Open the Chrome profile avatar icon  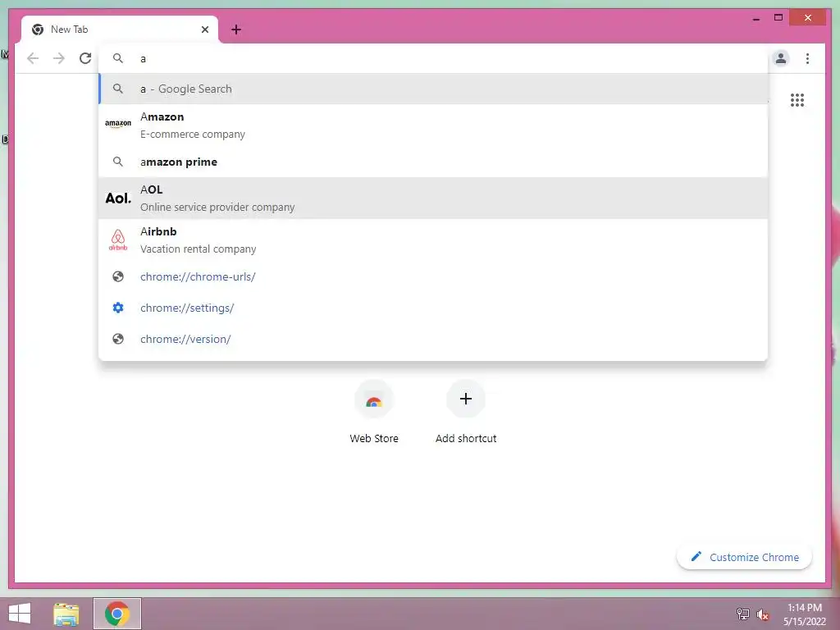781,58
